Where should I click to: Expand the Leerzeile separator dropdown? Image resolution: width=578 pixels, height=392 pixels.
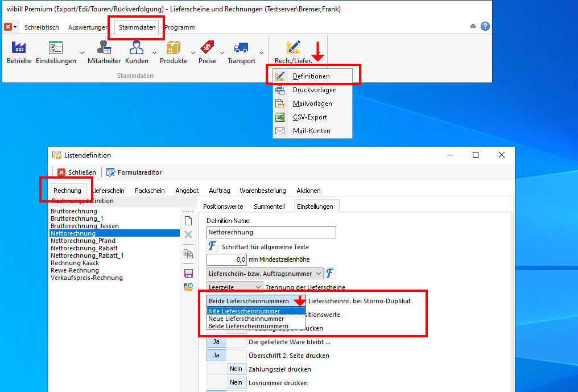pos(259,287)
